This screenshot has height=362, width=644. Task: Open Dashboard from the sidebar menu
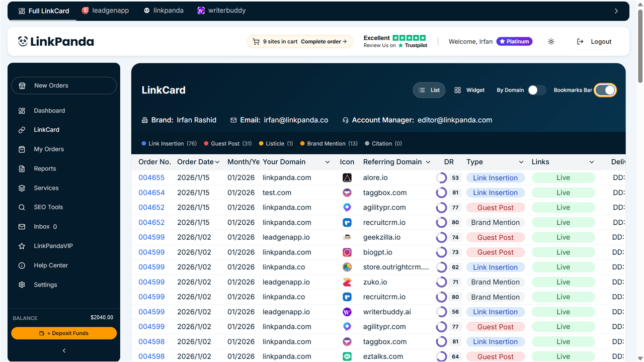point(49,111)
